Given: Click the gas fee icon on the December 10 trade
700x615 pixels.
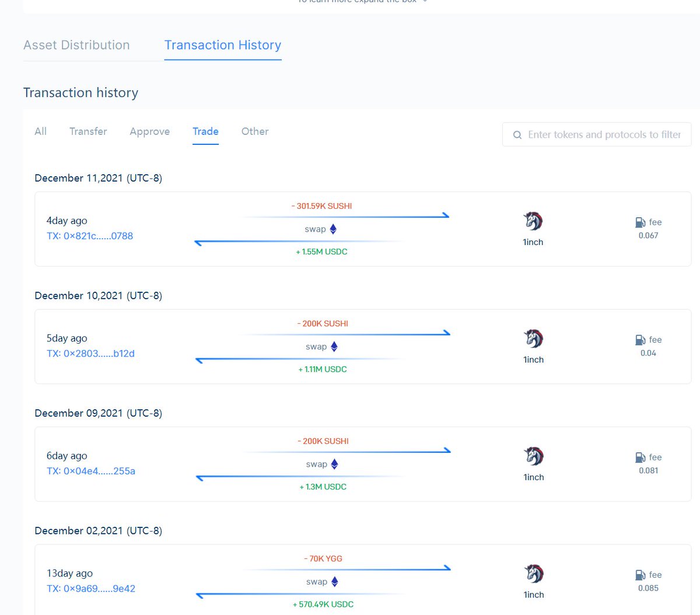Looking at the screenshot, I should 638,339.
